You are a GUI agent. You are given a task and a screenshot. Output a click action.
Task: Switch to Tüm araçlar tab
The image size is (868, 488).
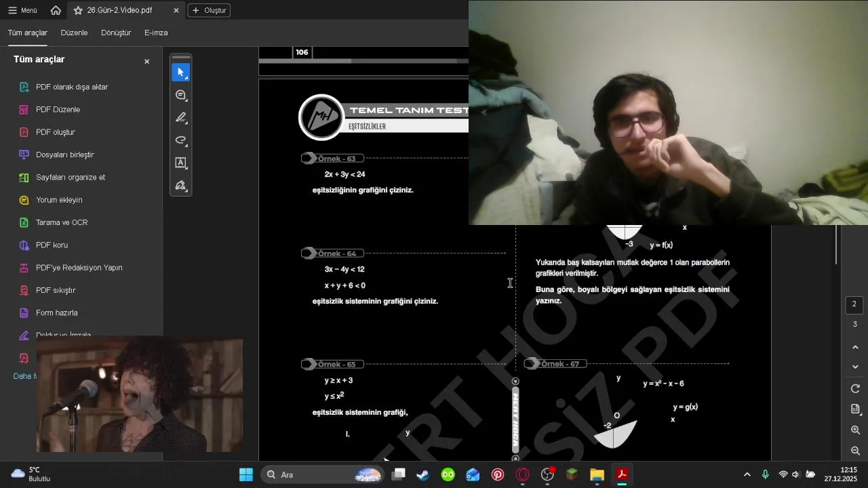tap(28, 33)
